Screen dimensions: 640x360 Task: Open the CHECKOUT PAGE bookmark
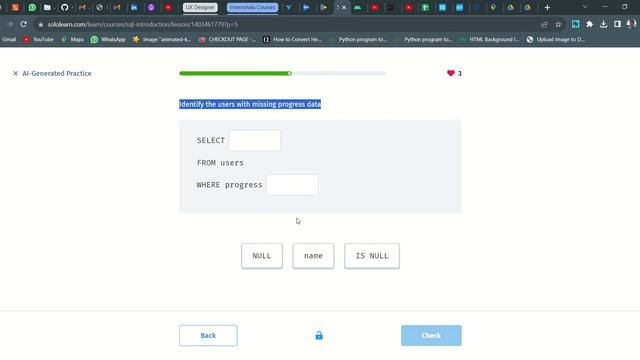point(227,40)
